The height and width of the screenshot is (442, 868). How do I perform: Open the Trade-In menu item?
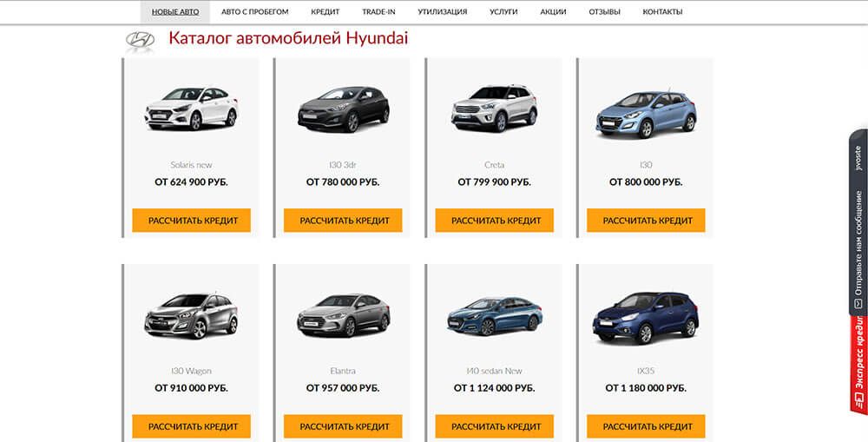[x=378, y=12]
